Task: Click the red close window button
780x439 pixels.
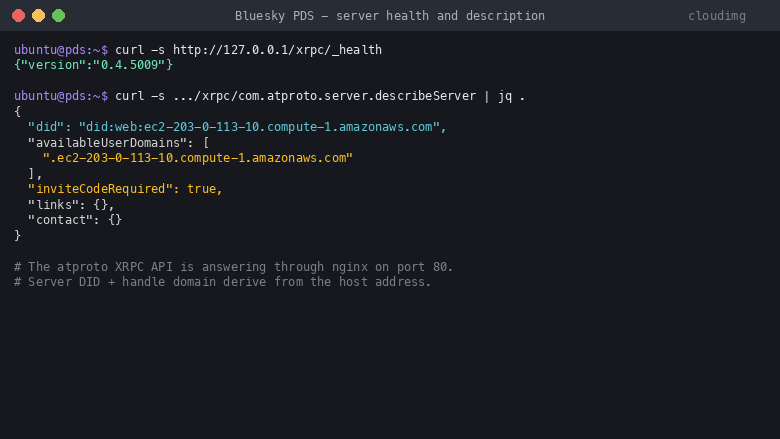Action: pos(18,16)
